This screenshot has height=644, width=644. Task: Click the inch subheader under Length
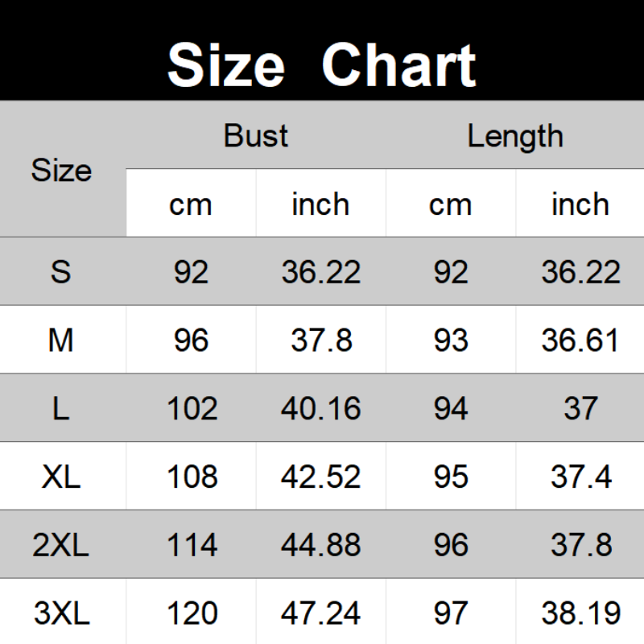(x=580, y=204)
